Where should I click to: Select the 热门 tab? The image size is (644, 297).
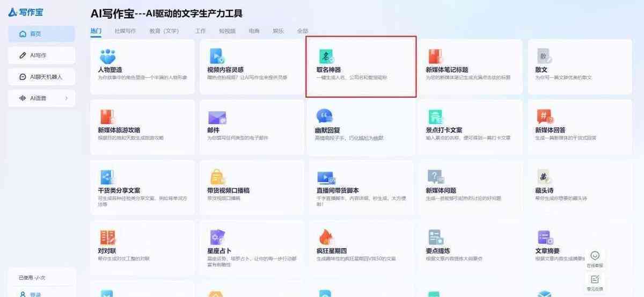click(x=96, y=31)
